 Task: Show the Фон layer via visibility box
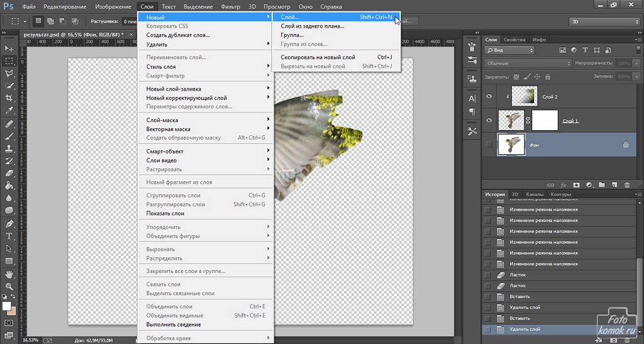(x=490, y=145)
